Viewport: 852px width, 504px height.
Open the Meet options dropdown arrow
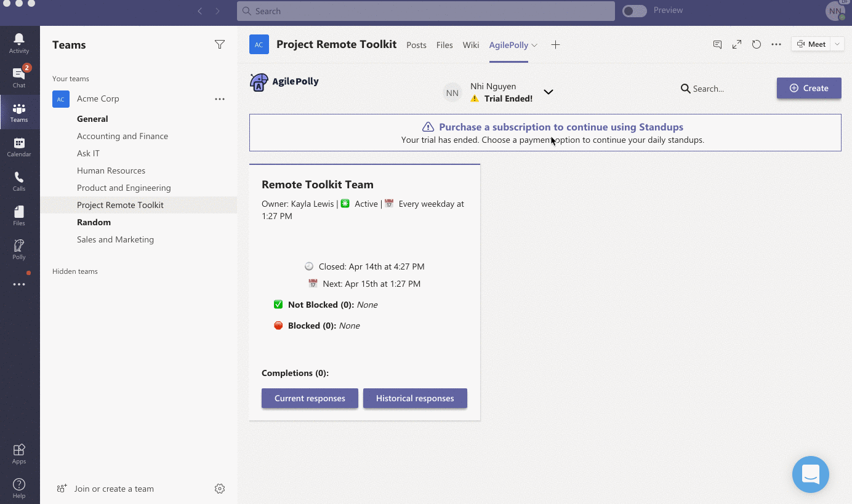[837, 44]
